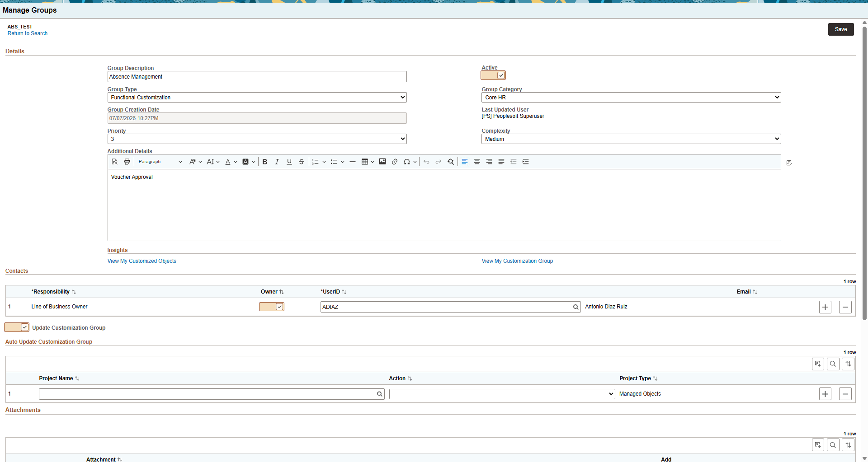868x462 pixels.
Task: Open special characters omega icon
Action: [407, 162]
